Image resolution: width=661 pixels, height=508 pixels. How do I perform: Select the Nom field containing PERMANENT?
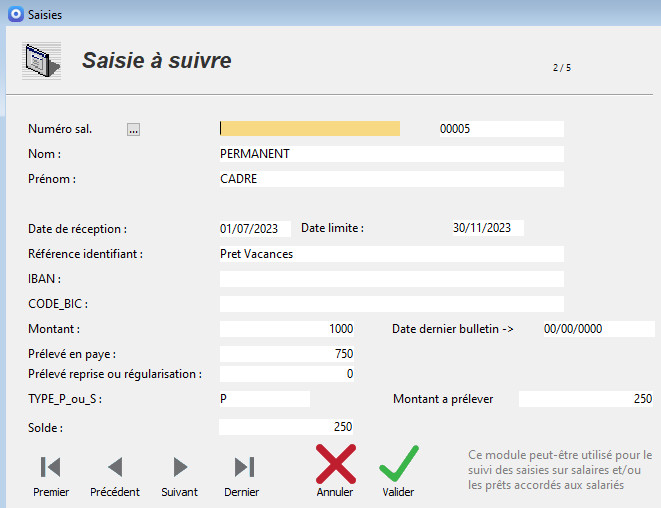390,154
